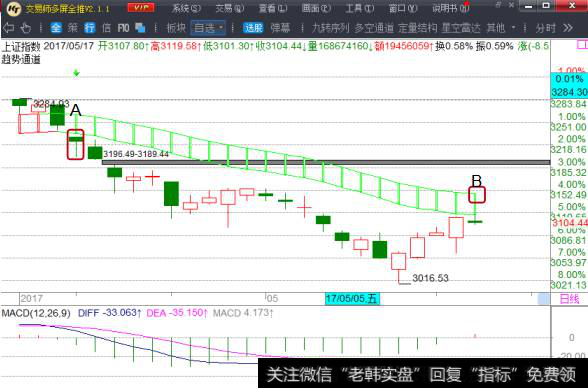Image resolution: width=588 pixels, height=388 pixels.
Task: Click the small restore-pane icon near the title controls
Action: tap(498, 5)
